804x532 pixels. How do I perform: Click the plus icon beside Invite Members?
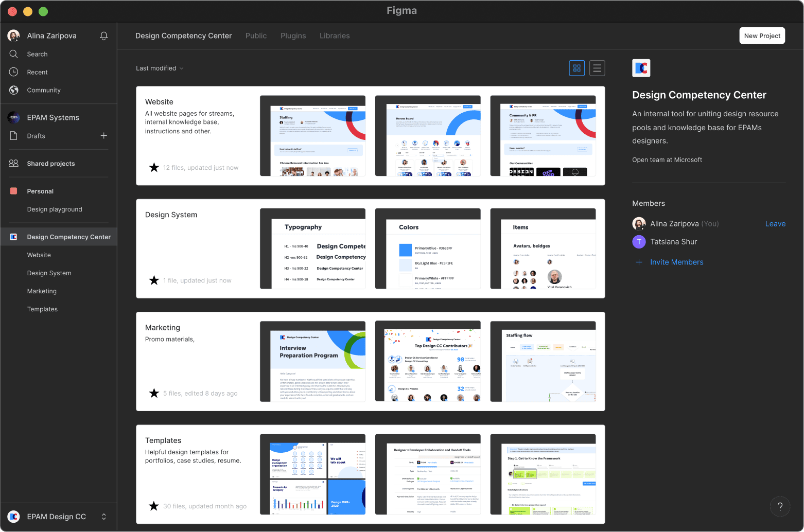point(639,262)
